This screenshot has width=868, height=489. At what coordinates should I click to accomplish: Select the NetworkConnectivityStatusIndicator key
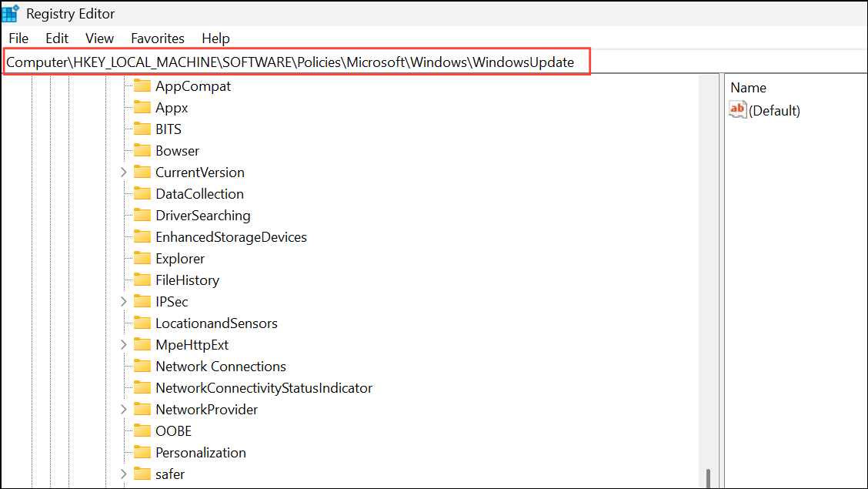[x=263, y=388]
